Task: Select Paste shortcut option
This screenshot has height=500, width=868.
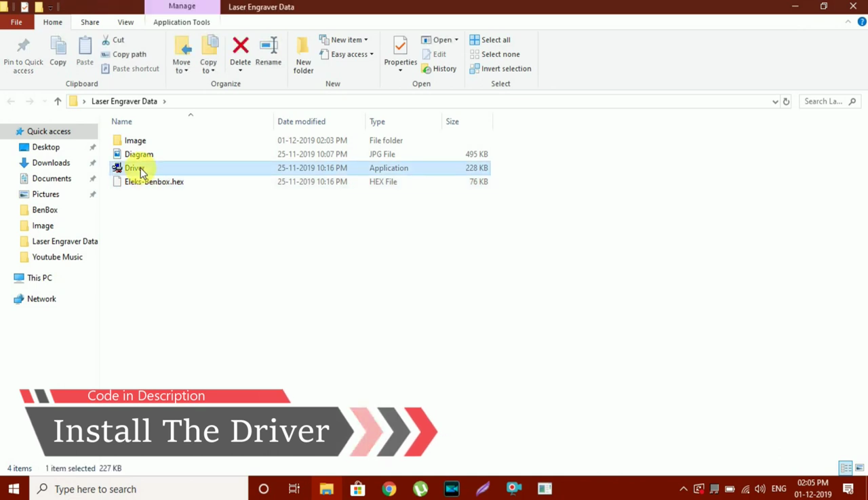Action: tap(130, 68)
